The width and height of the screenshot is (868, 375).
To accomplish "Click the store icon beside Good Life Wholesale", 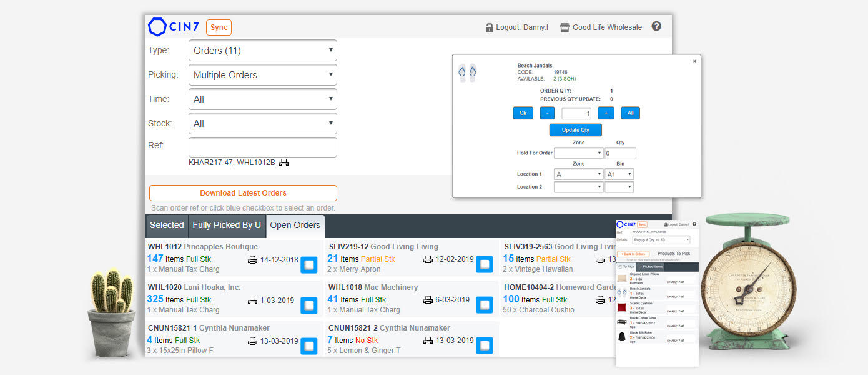I will tap(565, 27).
